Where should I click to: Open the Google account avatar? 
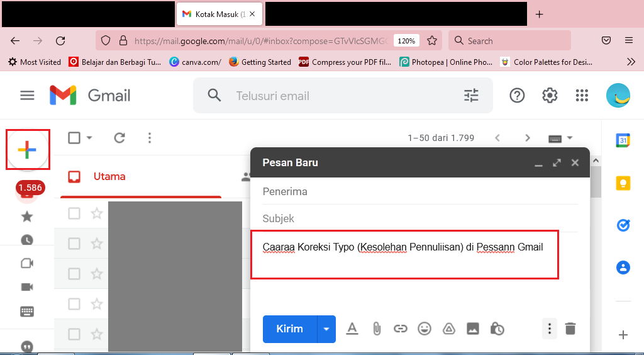coord(618,95)
